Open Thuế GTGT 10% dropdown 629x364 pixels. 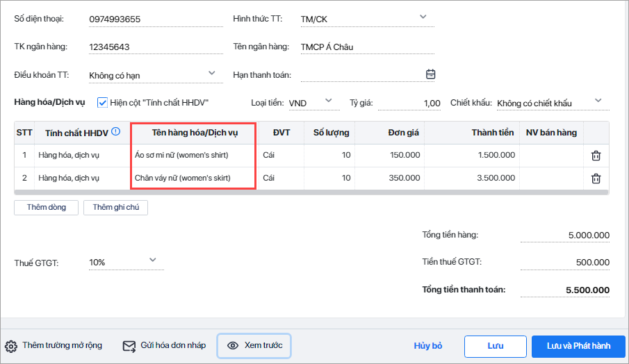coord(152,260)
